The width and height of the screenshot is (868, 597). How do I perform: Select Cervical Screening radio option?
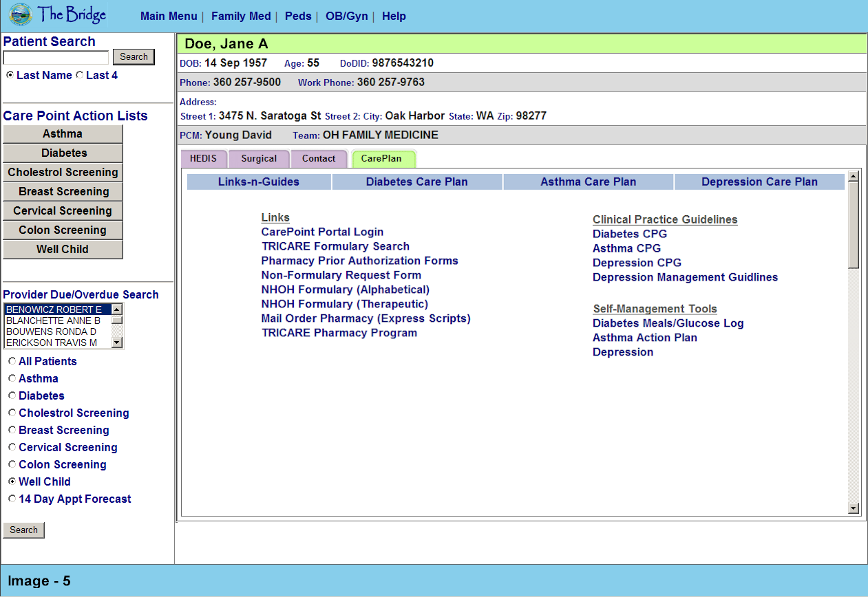pyautogui.click(x=12, y=447)
